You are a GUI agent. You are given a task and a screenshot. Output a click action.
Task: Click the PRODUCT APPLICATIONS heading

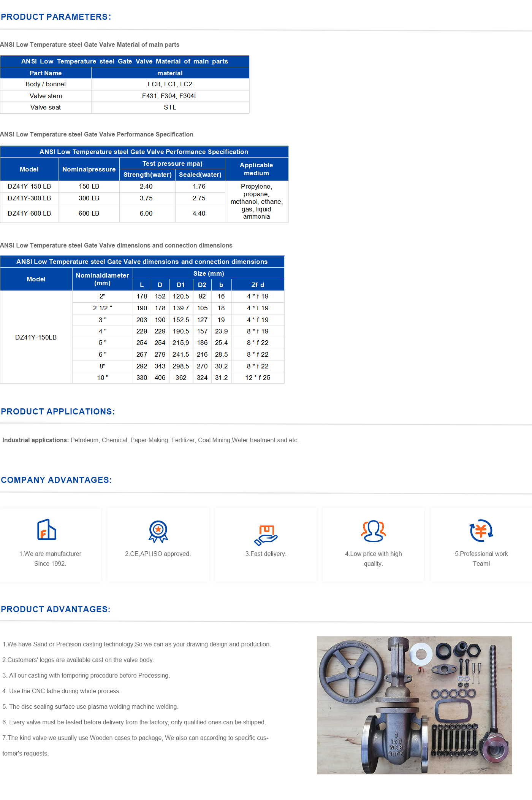click(x=58, y=411)
